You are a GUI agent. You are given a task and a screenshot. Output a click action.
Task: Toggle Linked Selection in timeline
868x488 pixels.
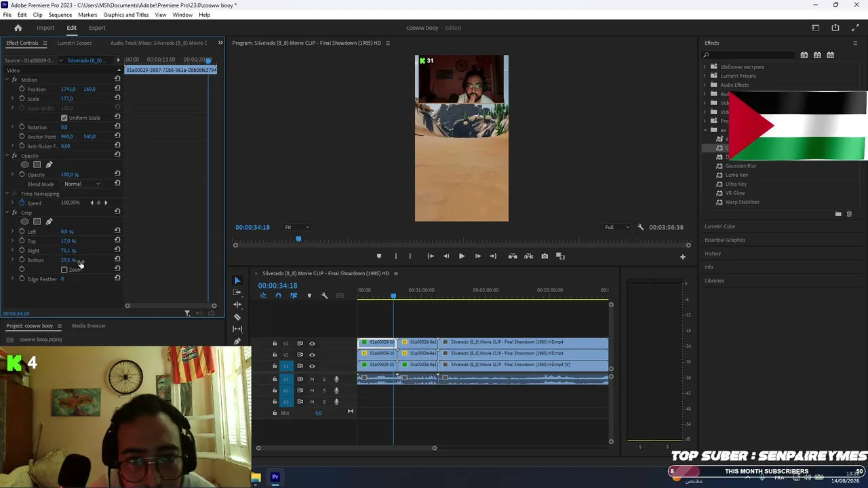pos(294,296)
